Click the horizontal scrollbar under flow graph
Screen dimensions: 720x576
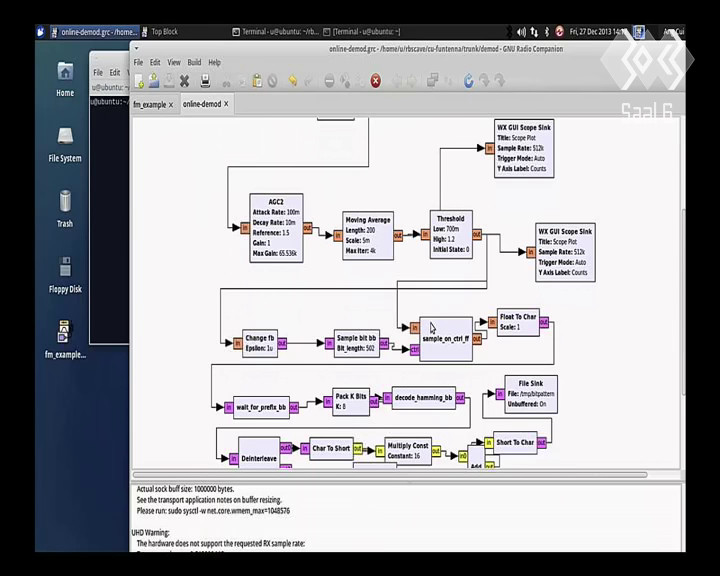click(x=390, y=474)
